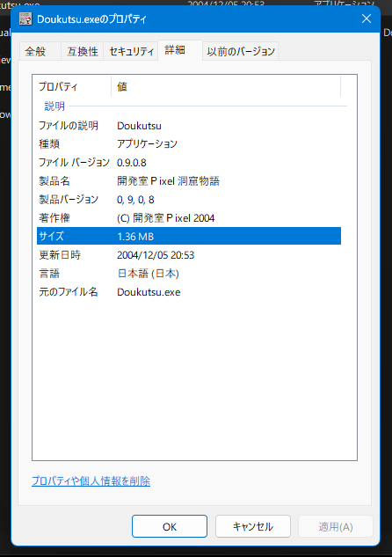
Task: Select the ファイルの説明 row
Action: click(189, 126)
